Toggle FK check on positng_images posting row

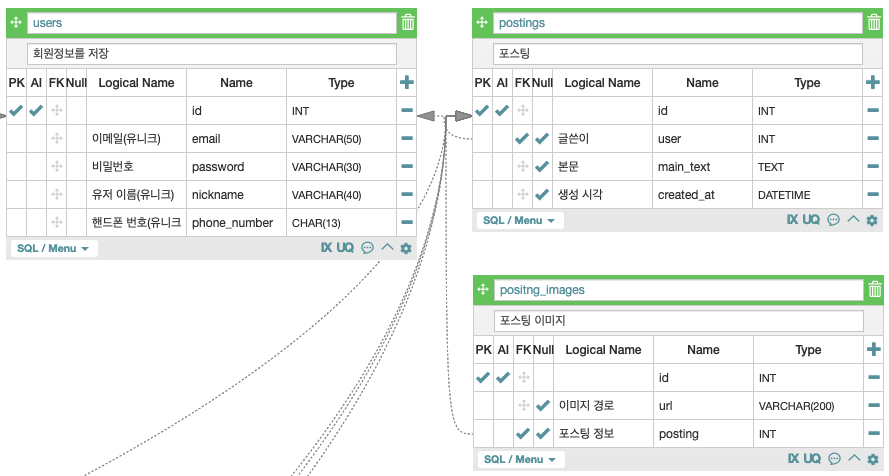(x=523, y=433)
